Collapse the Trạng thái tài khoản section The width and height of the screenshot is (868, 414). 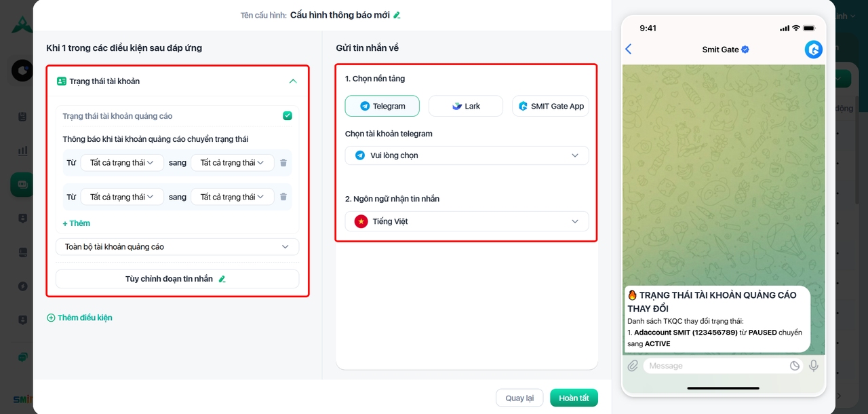293,81
